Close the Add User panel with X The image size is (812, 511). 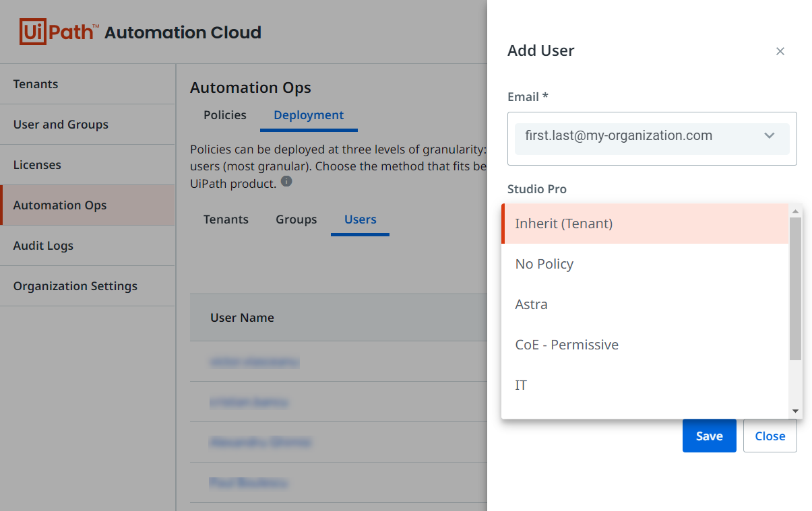pos(780,51)
